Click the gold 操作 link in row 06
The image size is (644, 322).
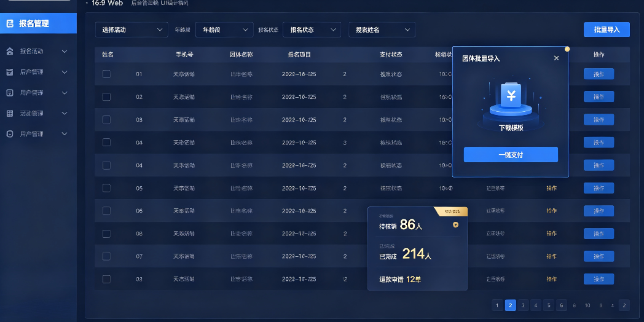click(x=552, y=211)
